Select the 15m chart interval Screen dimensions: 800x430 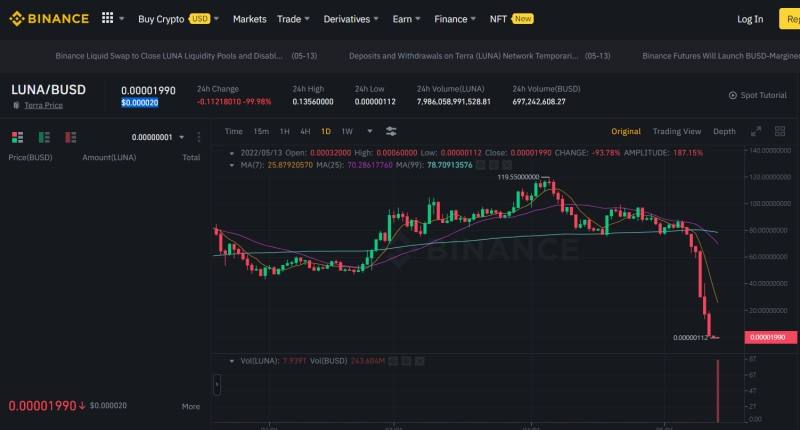coord(261,132)
